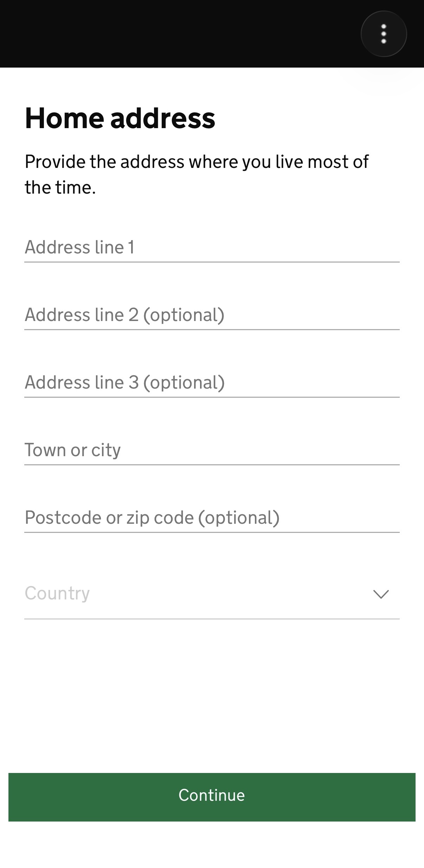This screenshot has width=424, height=868.
Task: Click the Home address heading
Action: [120, 118]
